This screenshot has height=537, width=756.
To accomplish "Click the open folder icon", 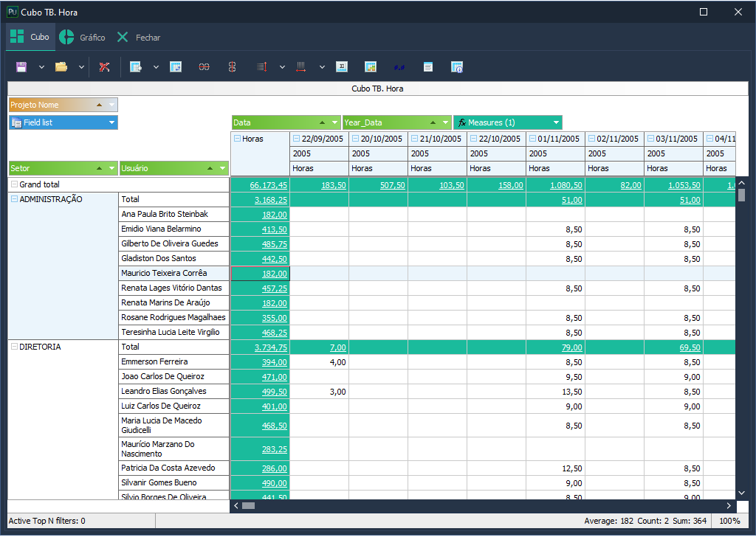I will (x=61, y=67).
